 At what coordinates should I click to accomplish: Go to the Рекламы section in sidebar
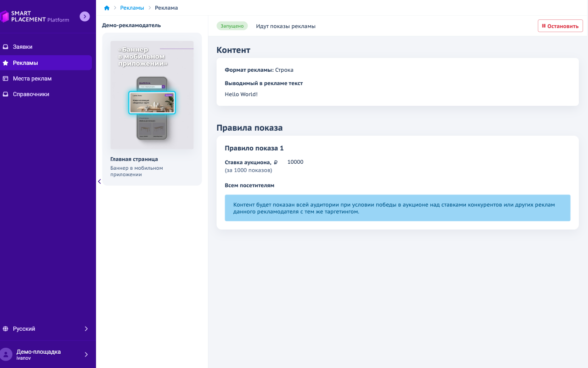coord(46,63)
